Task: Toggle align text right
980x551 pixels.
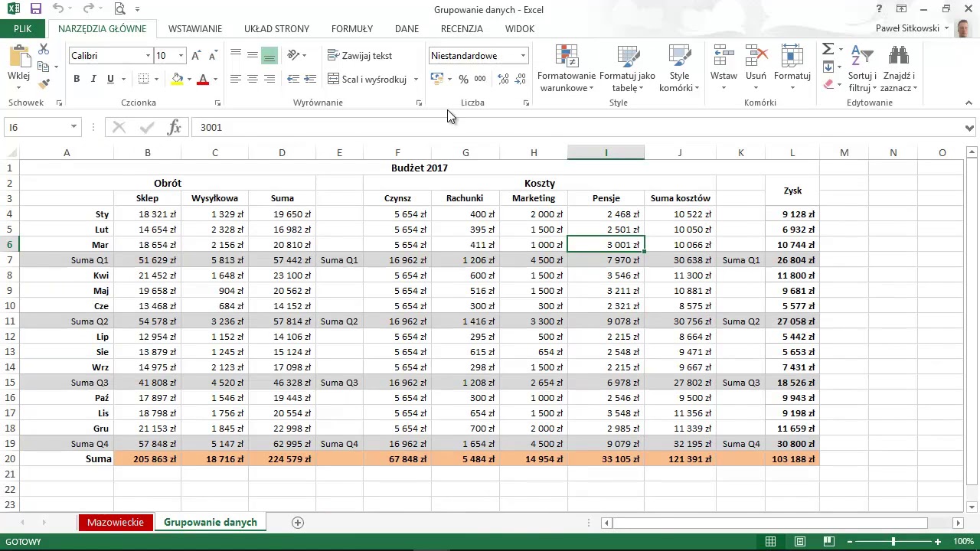Action: click(269, 79)
